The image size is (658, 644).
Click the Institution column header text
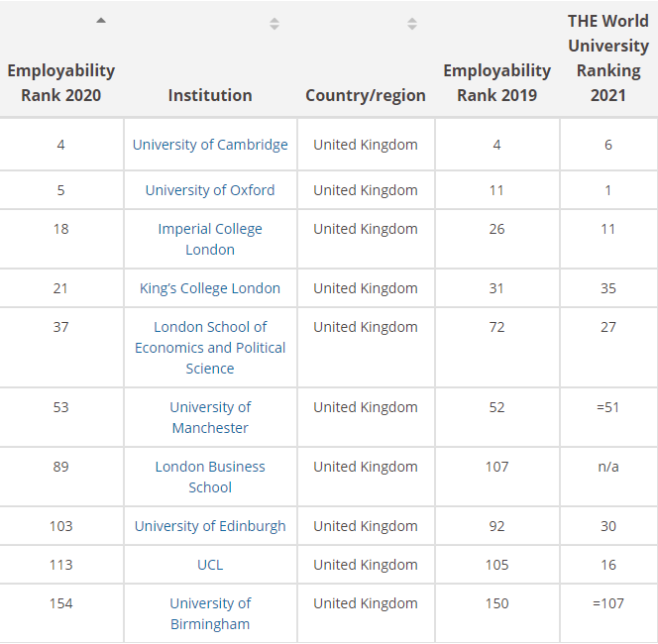pos(210,95)
